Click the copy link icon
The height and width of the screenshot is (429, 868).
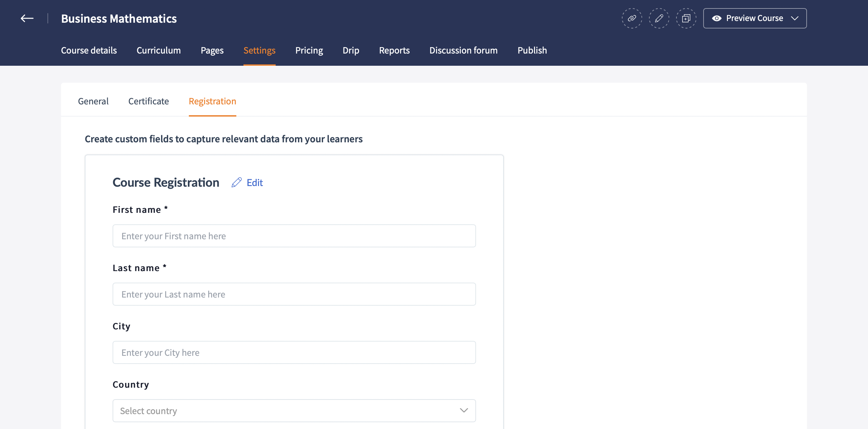(632, 18)
